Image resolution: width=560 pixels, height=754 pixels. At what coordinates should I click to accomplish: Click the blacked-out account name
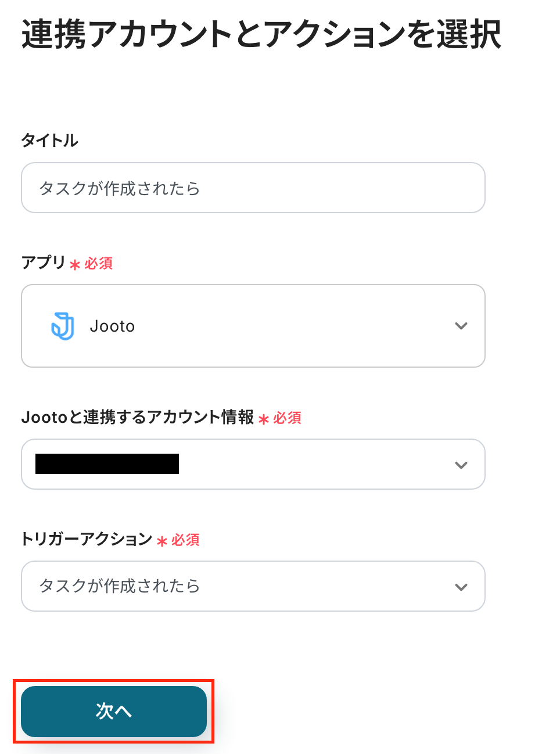[x=107, y=464]
